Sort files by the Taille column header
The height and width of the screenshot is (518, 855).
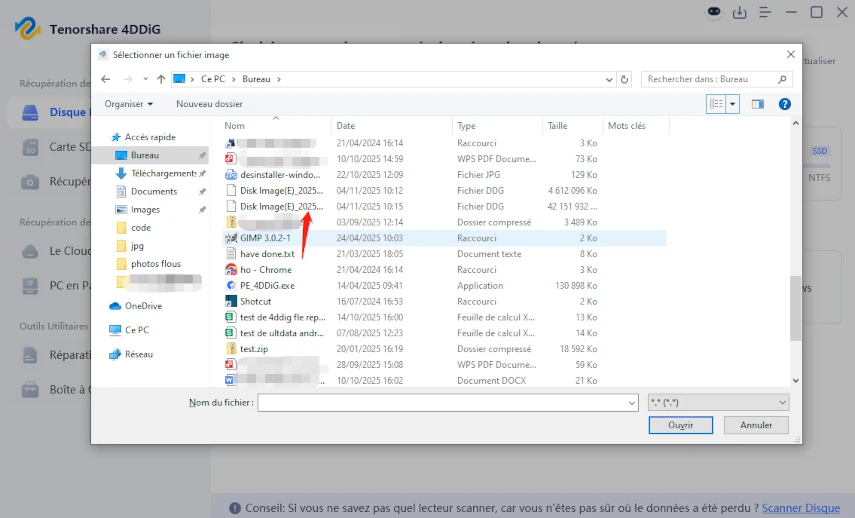(557, 125)
